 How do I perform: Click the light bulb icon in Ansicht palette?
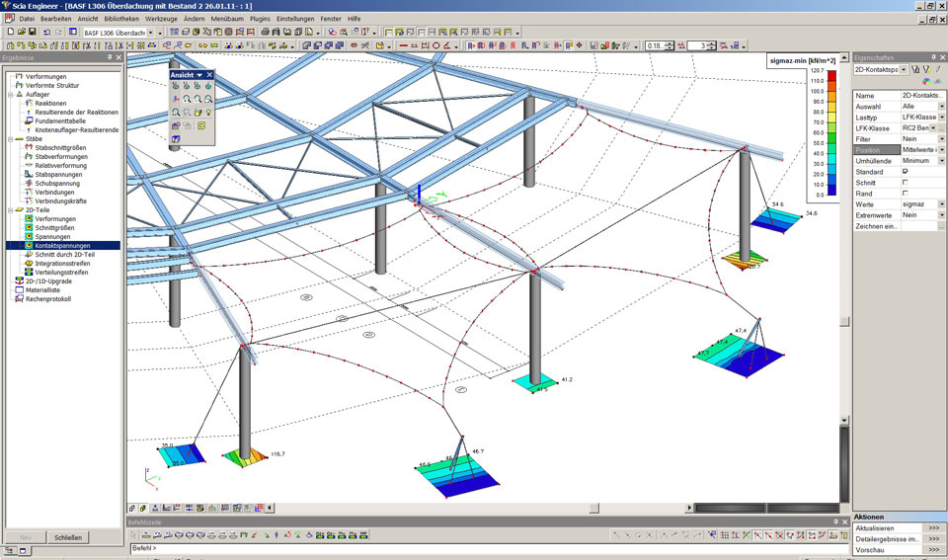tap(209, 113)
